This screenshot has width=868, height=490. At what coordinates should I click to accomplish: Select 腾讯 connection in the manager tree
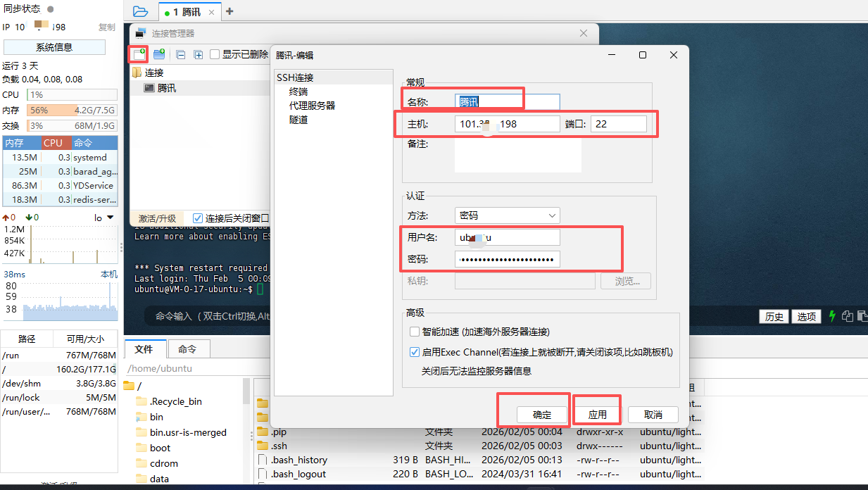click(167, 88)
